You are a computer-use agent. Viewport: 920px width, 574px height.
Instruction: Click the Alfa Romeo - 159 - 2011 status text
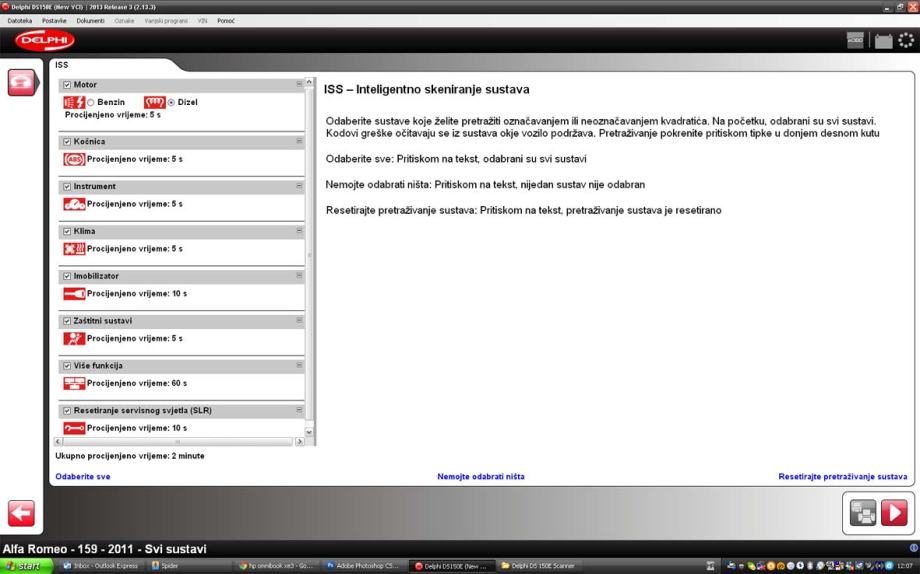click(x=104, y=549)
